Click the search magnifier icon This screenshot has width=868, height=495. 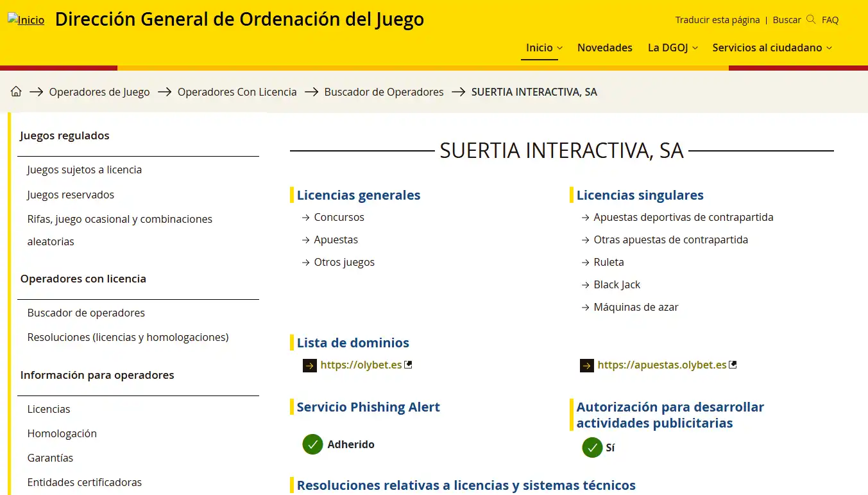811,19
